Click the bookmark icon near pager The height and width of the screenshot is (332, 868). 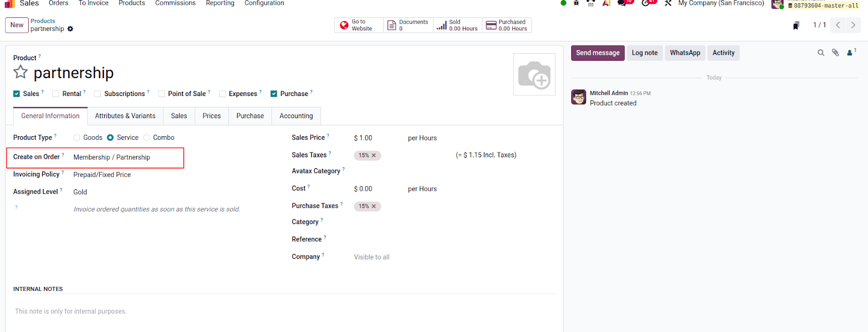(796, 25)
